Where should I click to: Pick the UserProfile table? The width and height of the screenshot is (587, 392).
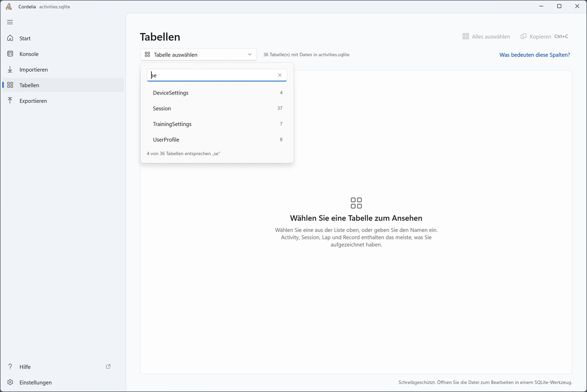(x=217, y=139)
